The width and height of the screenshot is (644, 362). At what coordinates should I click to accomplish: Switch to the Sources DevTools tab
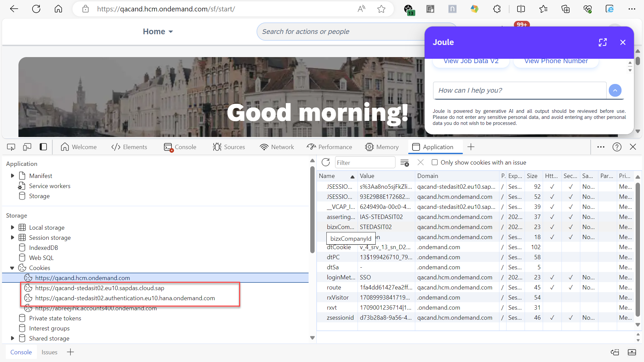[x=229, y=147]
